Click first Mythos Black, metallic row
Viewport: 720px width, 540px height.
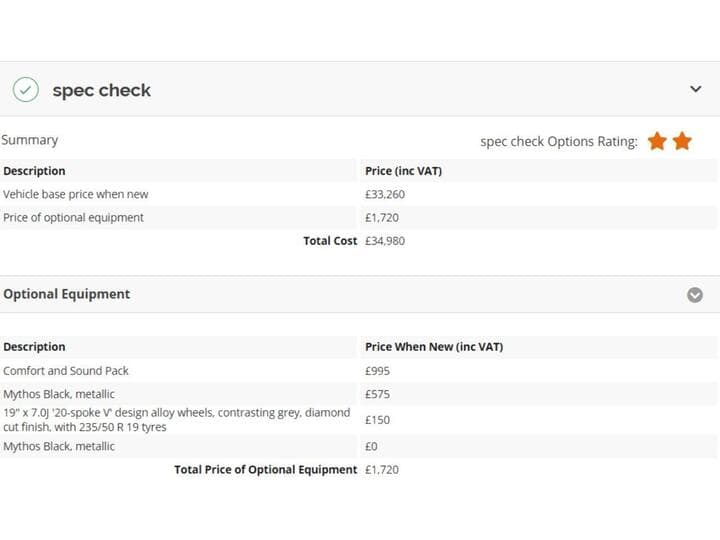(x=358, y=394)
